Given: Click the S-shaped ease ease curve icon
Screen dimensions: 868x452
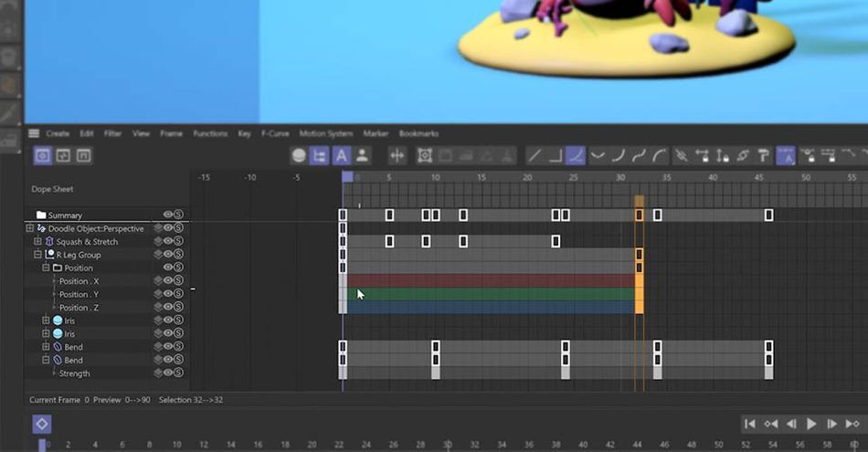Looking at the screenshot, I should tap(639, 156).
